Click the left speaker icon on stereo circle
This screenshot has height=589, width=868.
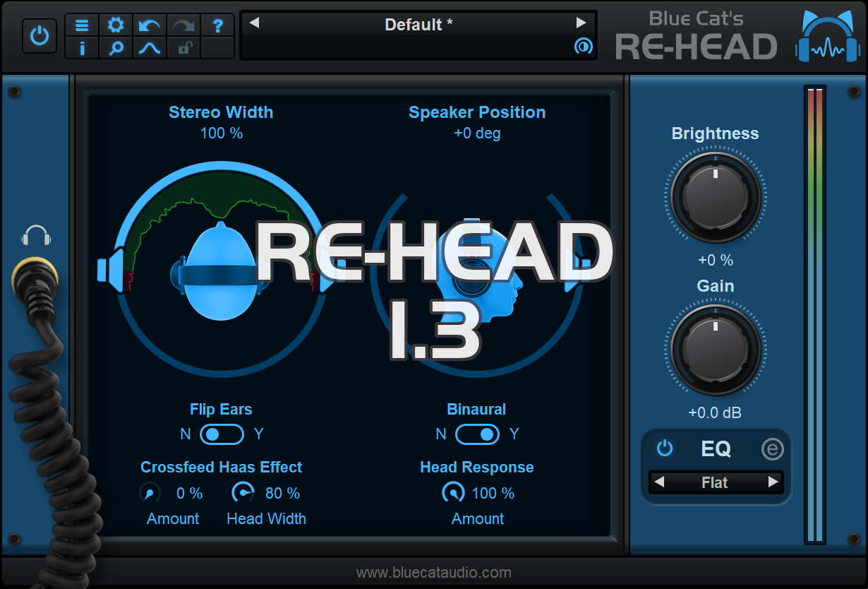click(111, 269)
